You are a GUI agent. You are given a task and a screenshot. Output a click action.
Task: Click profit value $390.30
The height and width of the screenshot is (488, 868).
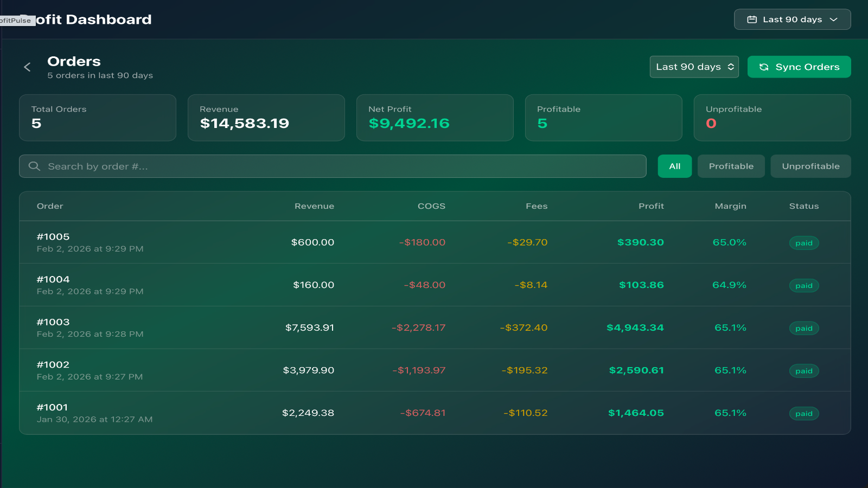(641, 242)
